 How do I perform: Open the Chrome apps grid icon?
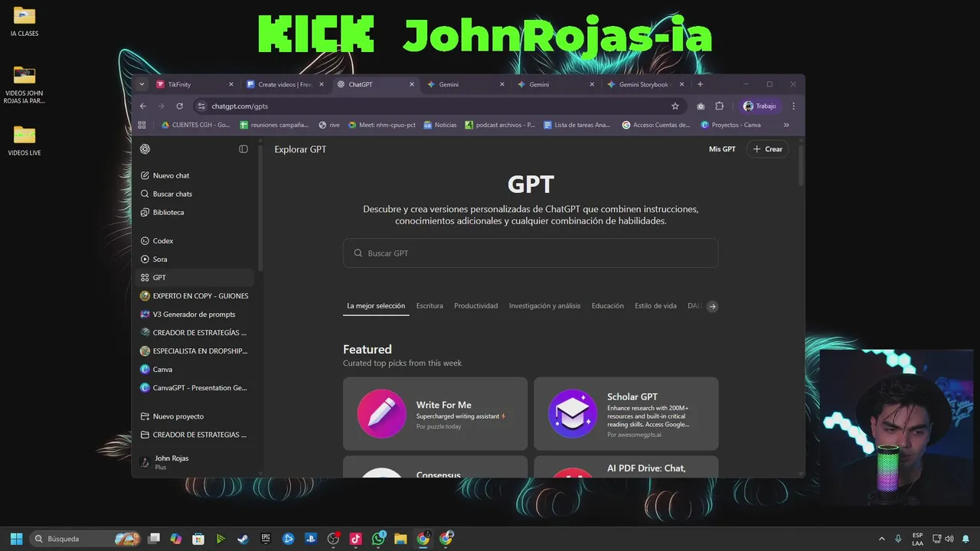[142, 125]
